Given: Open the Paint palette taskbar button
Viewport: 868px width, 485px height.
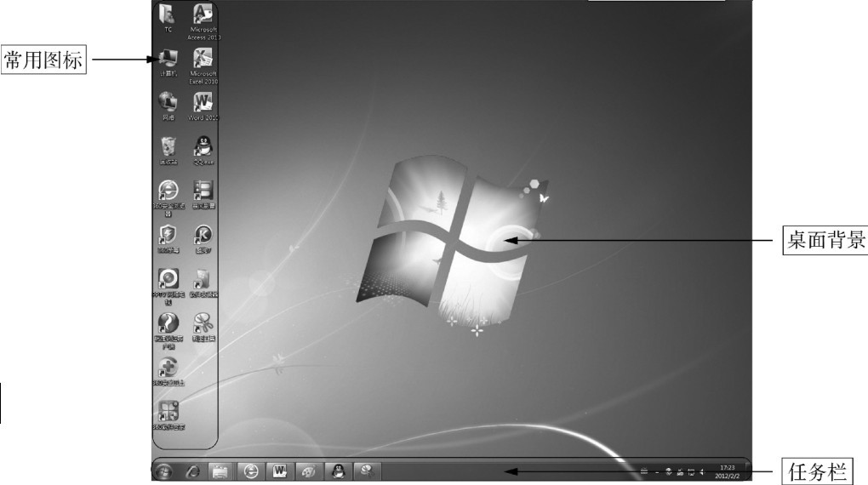Looking at the screenshot, I should coord(308,471).
